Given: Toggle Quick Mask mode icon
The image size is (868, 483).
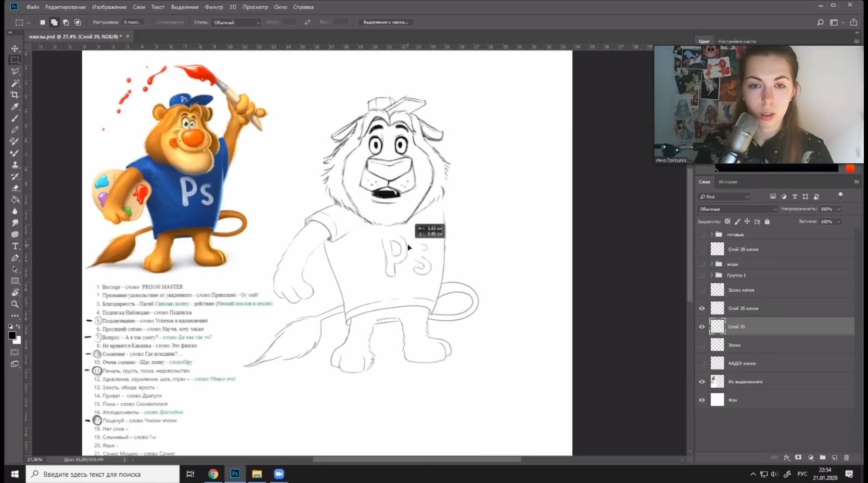Looking at the screenshot, I should [15, 353].
